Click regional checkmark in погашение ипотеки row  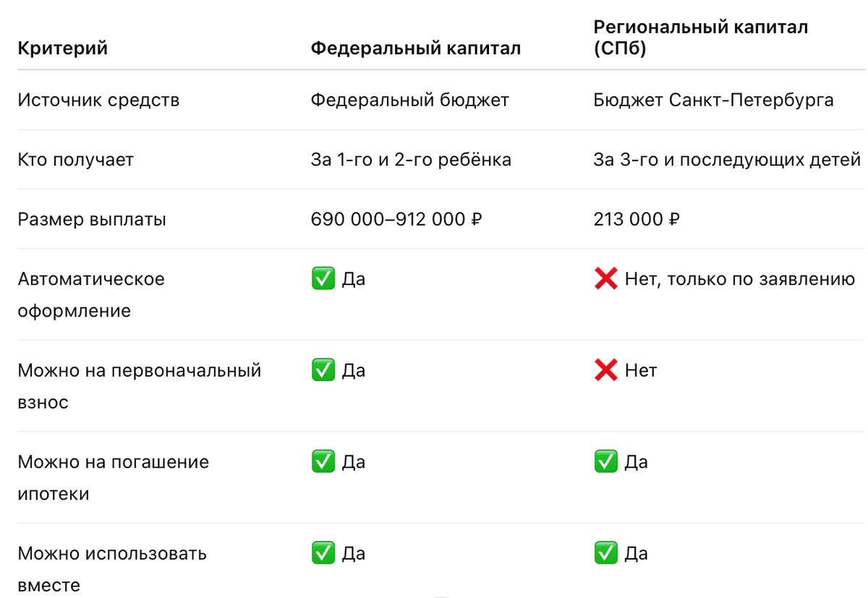pyautogui.click(x=605, y=462)
